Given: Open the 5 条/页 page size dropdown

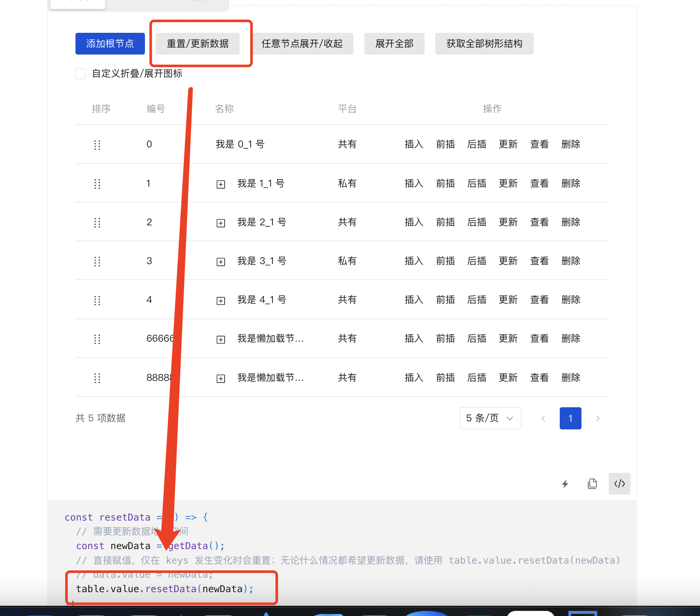Looking at the screenshot, I should tap(490, 418).
